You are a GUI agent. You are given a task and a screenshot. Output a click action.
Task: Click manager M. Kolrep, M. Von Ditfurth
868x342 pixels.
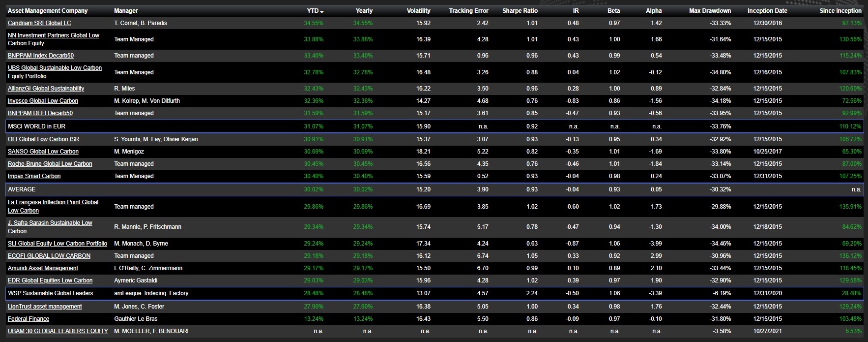tap(147, 101)
